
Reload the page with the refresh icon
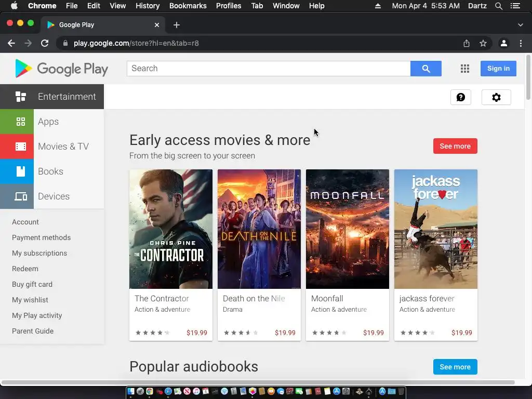(x=45, y=43)
